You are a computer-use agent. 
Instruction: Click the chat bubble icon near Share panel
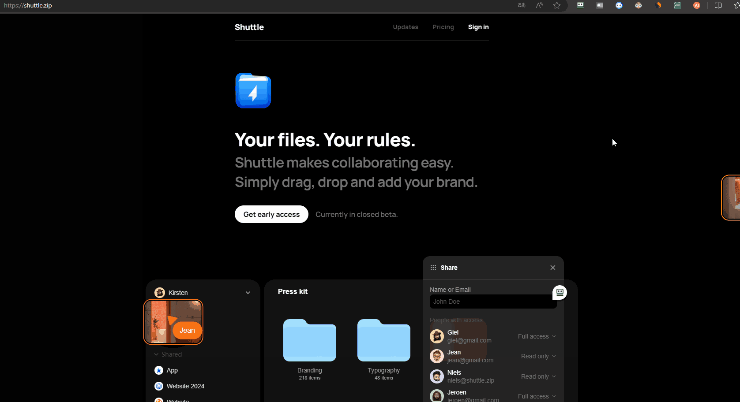tap(559, 293)
